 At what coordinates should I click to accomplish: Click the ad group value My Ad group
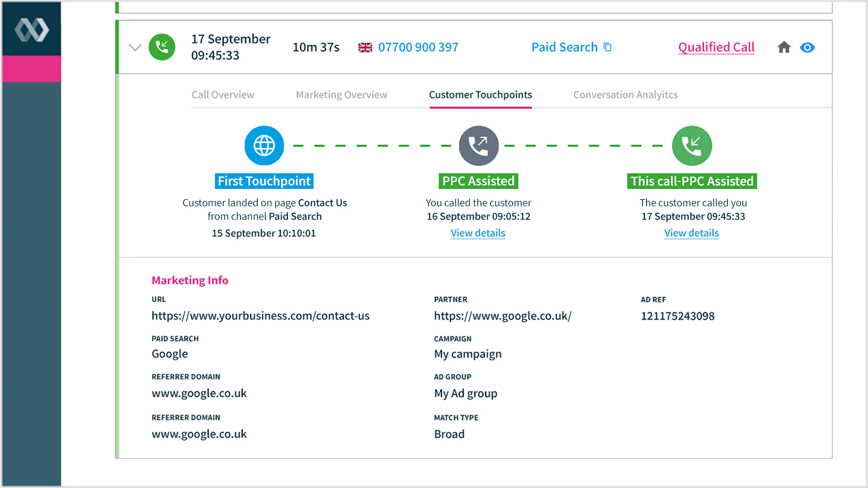[466, 393]
